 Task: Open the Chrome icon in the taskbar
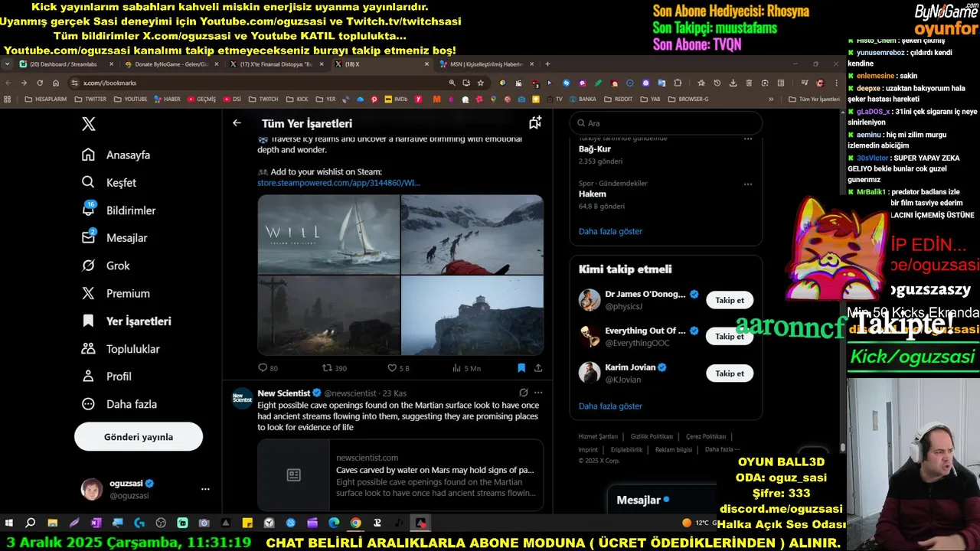[356, 523]
